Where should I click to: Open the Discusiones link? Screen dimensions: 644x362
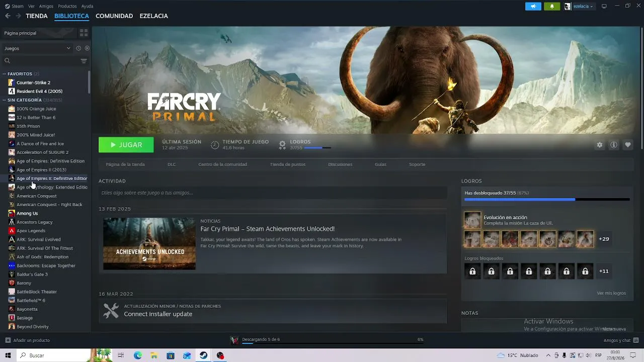340,164
